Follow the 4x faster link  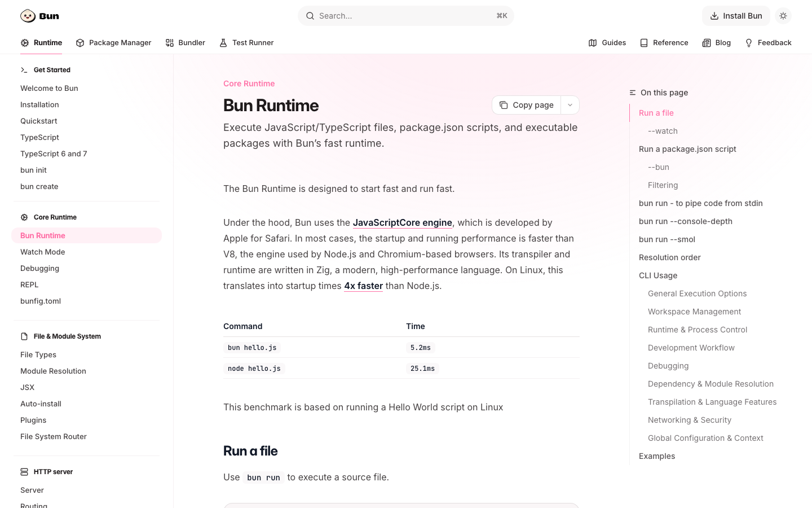point(364,286)
